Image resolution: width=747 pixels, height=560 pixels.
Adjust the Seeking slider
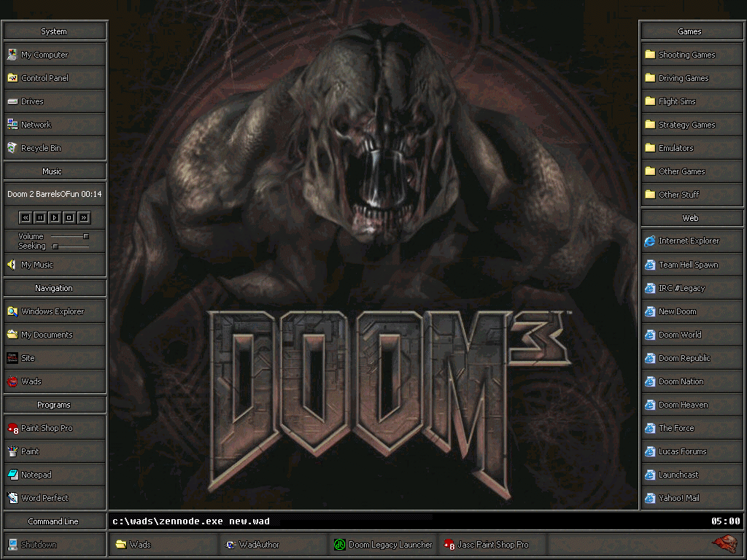pyautogui.click(x=70, y=246)
